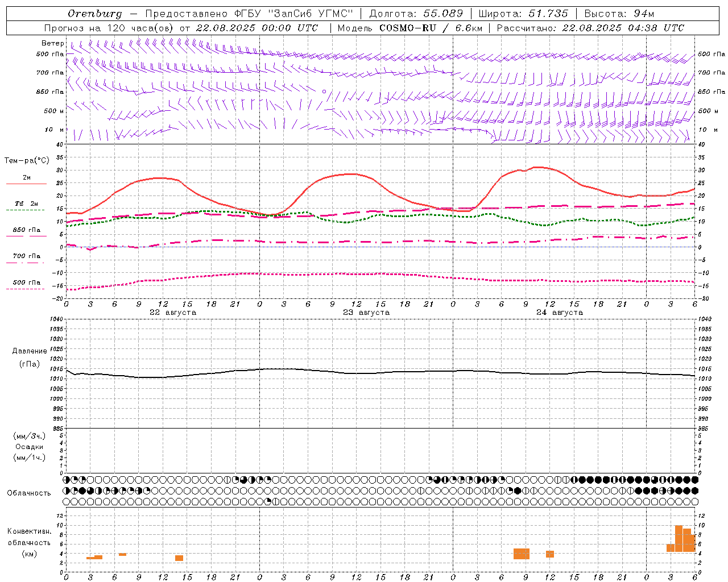The width and height of the screenshot is (728, 582).
Task: Click the red solid '2м' legend line
Action: [x=26, y=184]
